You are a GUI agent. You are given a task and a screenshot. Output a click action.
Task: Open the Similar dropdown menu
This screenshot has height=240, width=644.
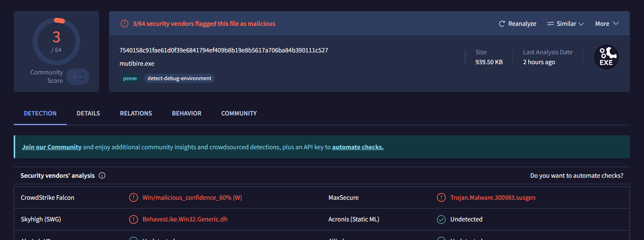coord(565,24)
